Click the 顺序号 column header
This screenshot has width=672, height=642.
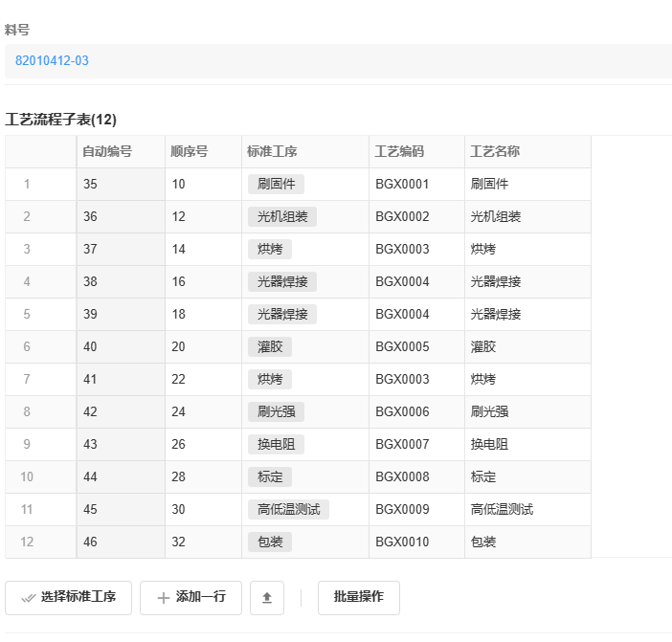click(190, 151)
